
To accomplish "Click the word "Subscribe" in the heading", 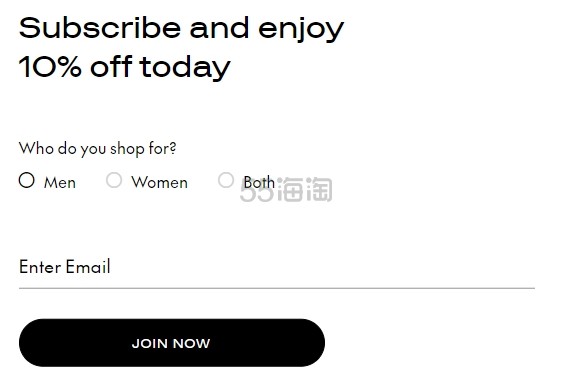I will pyautogui.click(x=100, y=28).
